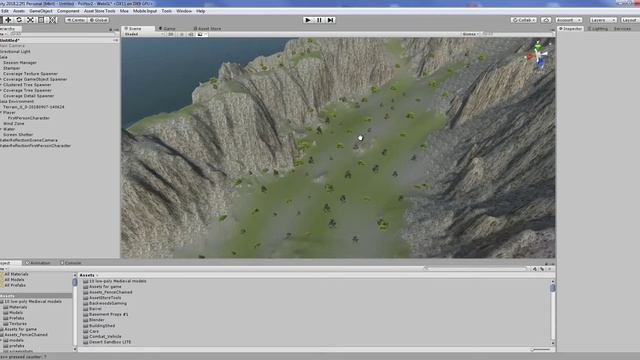Open the Asset Store Tools menu
The image size is (640, 360).
click(x=100, y=11)
